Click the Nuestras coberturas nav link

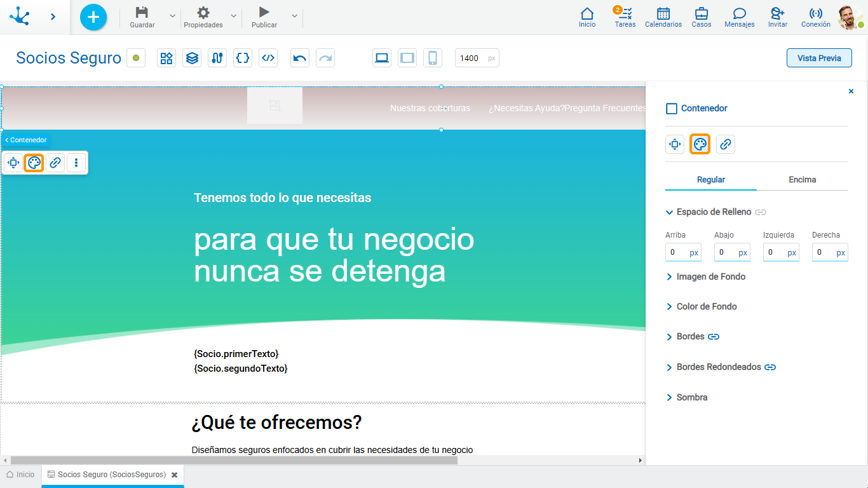click(x=430, y=108)
